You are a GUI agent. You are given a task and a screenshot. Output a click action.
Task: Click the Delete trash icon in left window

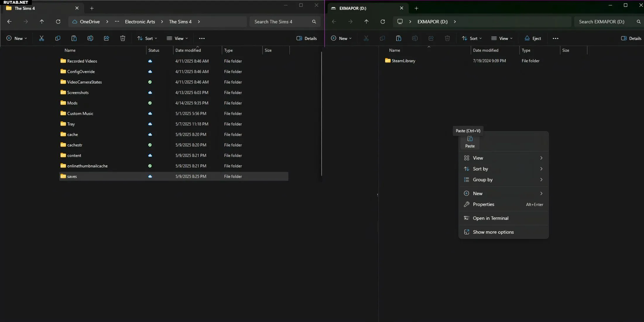(x=123, y=38)
